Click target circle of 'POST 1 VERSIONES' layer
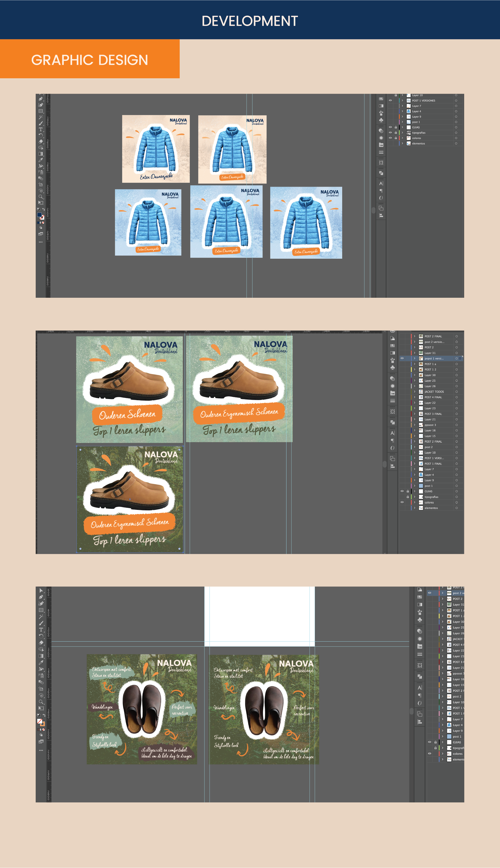This screenshot has width=500, height=868. [x=456, y=100]
